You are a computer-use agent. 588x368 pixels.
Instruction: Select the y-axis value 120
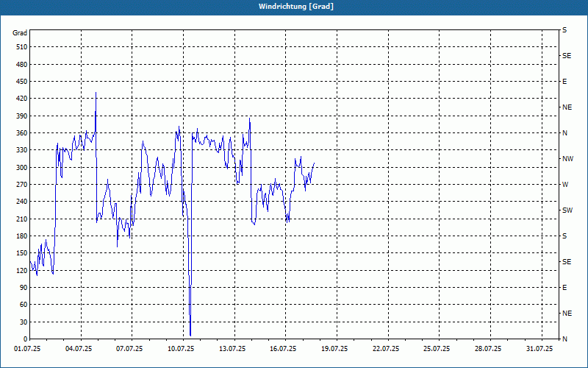[x=22, y=270]
